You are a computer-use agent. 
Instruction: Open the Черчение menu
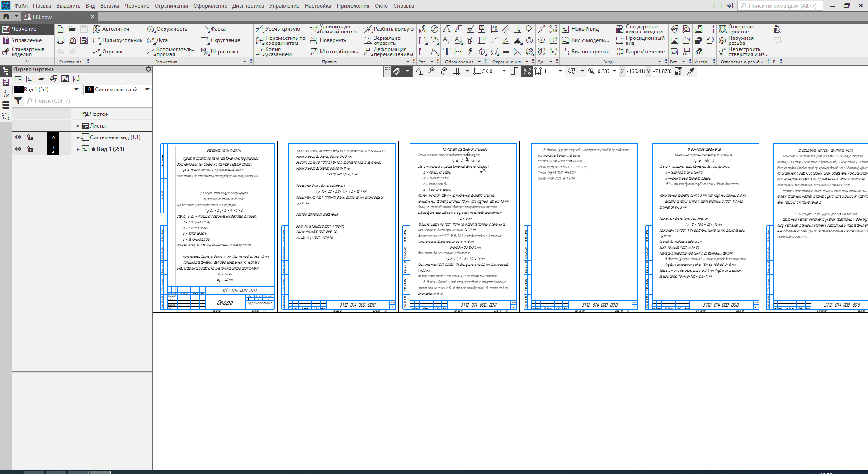point(137,6)
